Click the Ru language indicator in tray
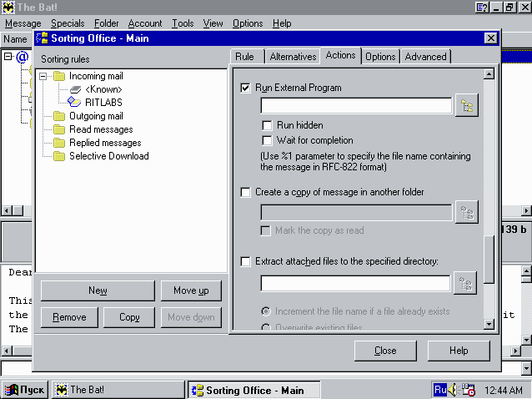532x399 pixels. click(440, 390)
